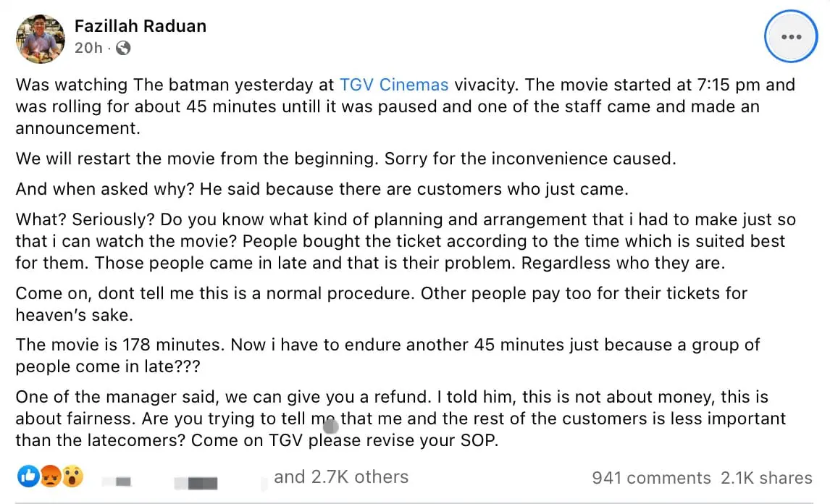Click the globe public audience icon

(123, 48)
